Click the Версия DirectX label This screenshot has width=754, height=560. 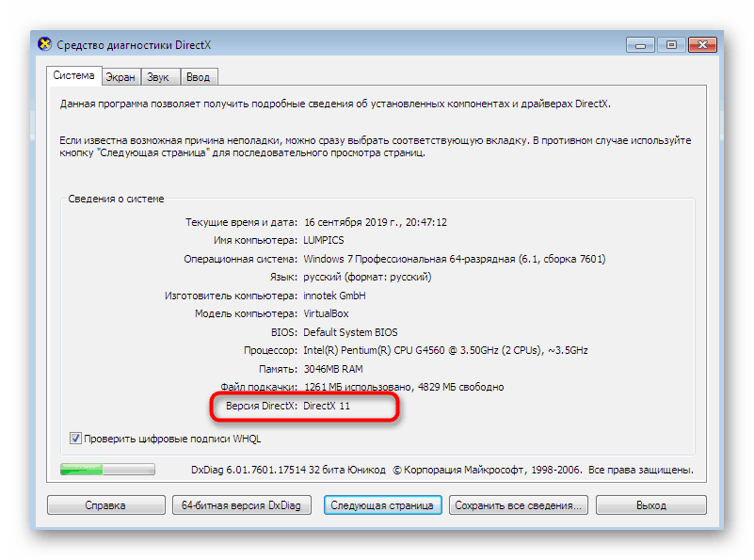(262, 406)
